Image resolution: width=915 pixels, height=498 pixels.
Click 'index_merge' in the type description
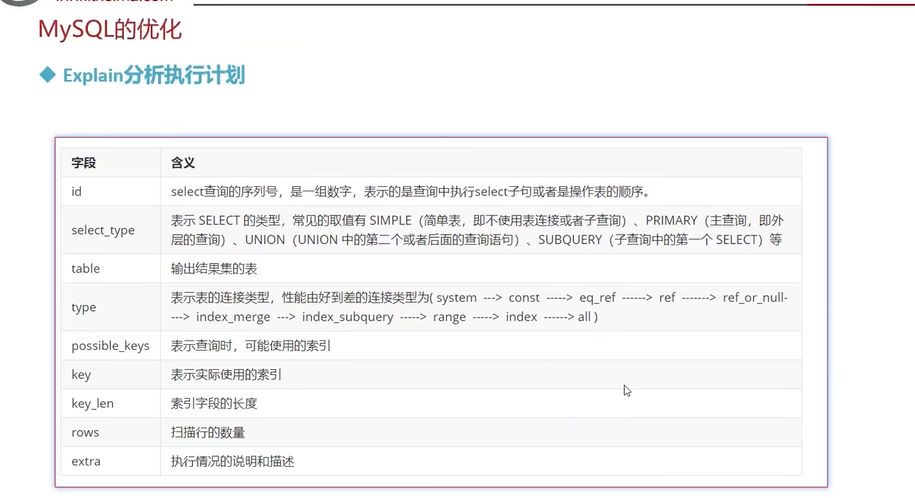[x=233, y=317]
